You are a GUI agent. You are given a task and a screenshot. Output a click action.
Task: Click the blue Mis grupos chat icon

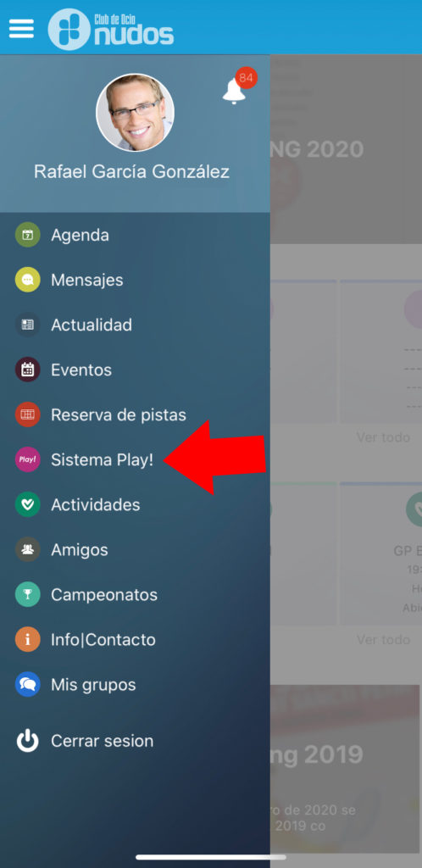[x=27, y=685]
